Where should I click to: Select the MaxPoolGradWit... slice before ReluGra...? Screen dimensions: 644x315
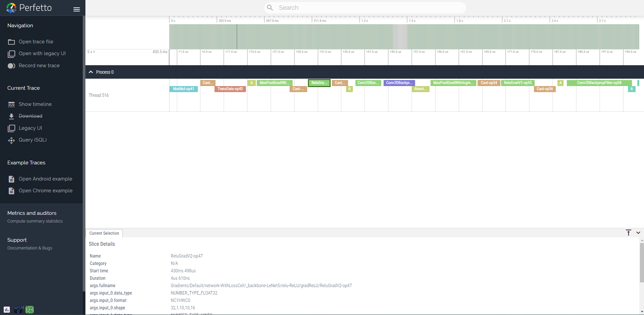click(275, 83)
